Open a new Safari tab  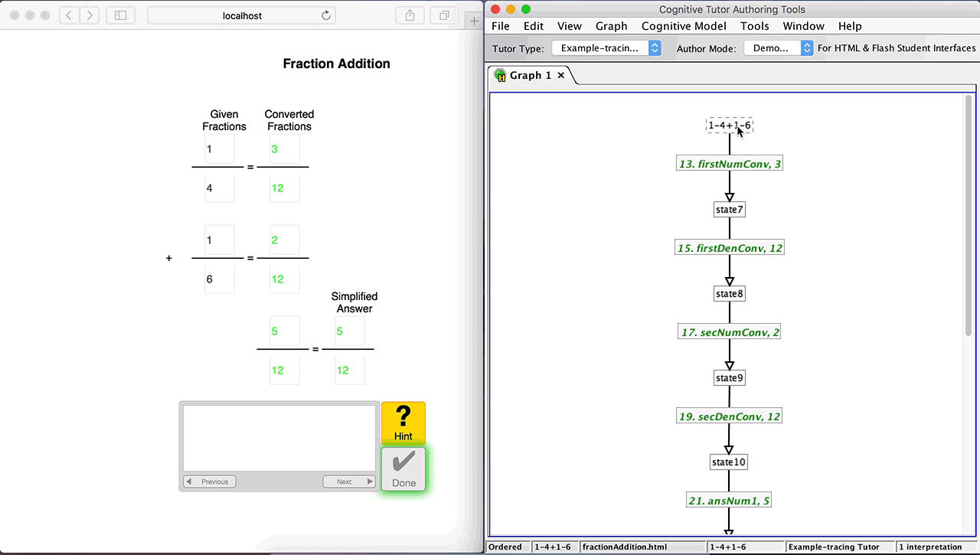click(474, 21)
